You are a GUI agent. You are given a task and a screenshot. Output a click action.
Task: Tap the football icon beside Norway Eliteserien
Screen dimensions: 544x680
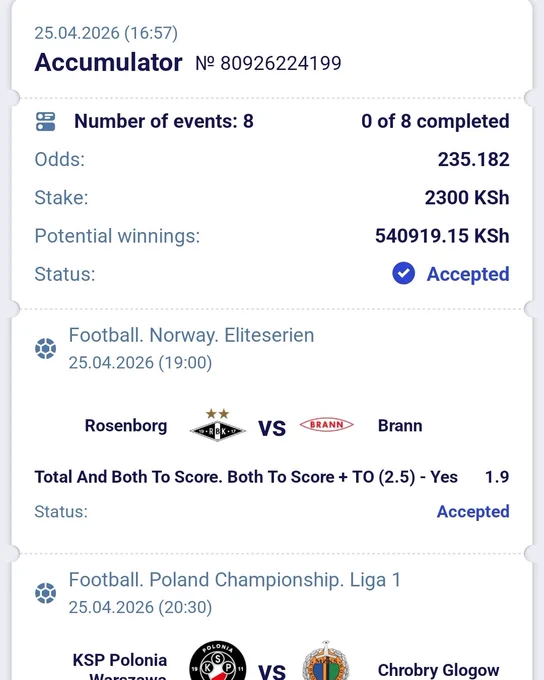46,349
